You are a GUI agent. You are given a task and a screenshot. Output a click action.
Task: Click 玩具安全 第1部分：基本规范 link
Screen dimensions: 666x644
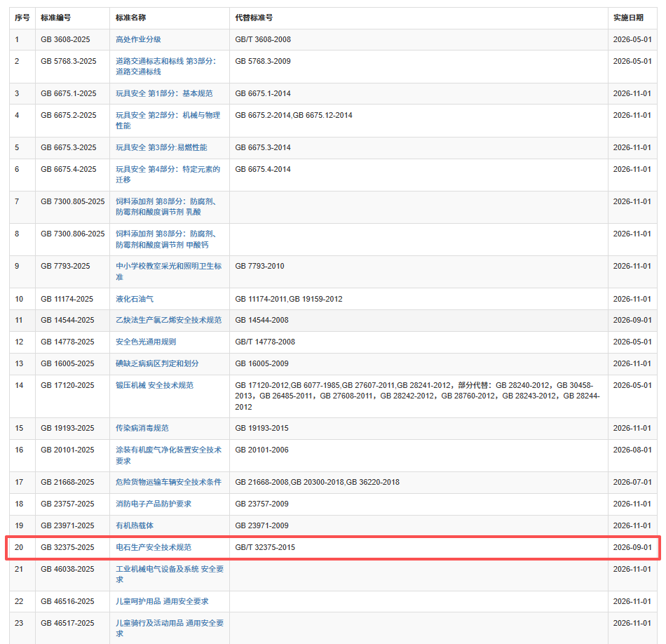coord(163,93)
